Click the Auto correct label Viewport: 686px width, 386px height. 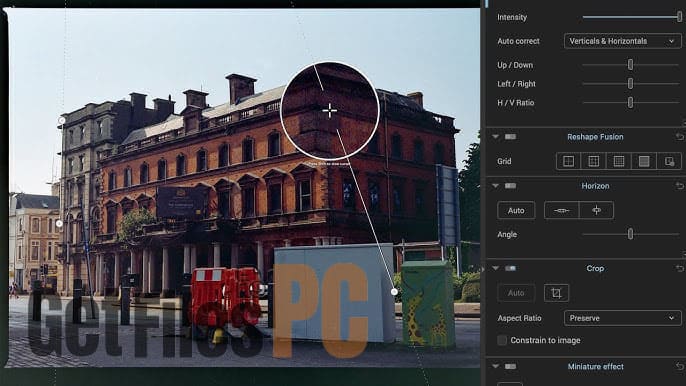pos(518,41)
